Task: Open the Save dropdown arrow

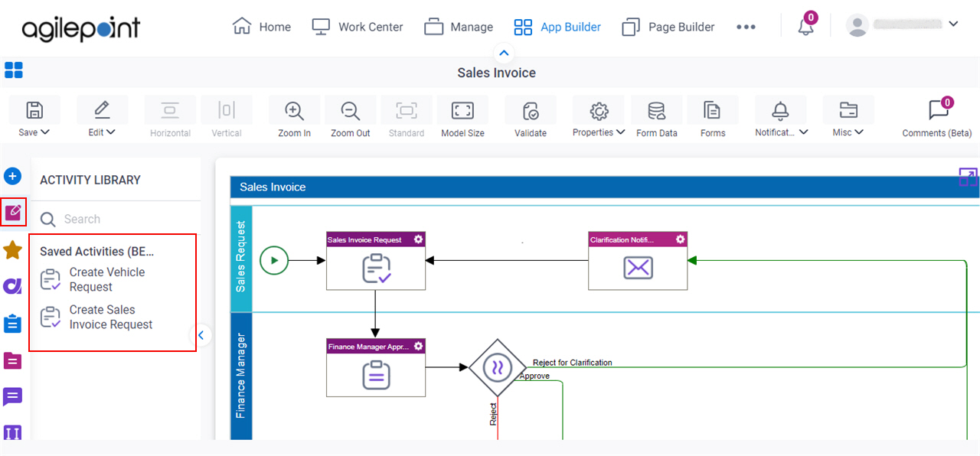Action: pyautogui.click(x=45, y=132)
